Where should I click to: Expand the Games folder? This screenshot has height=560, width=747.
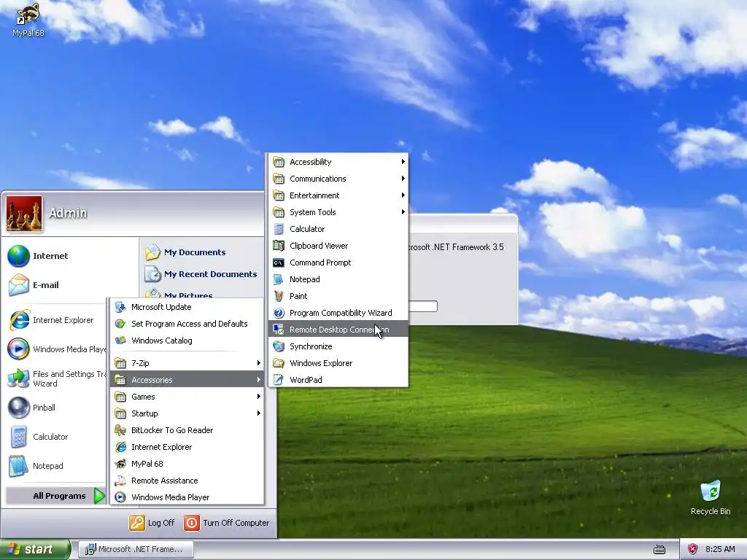pos(187,397)
